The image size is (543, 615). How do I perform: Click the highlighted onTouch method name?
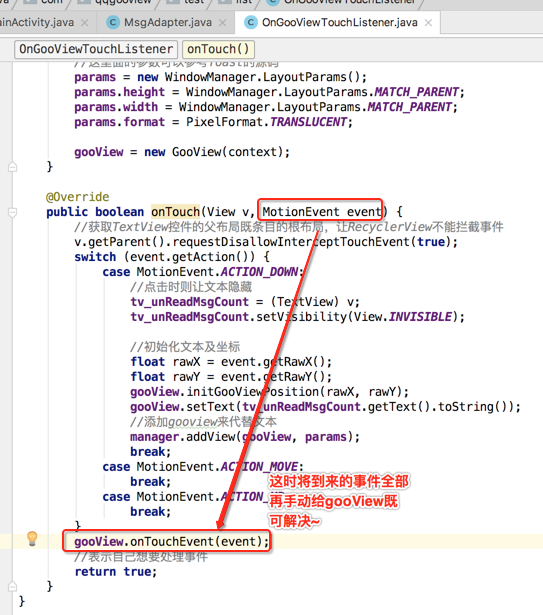[175, 212]
